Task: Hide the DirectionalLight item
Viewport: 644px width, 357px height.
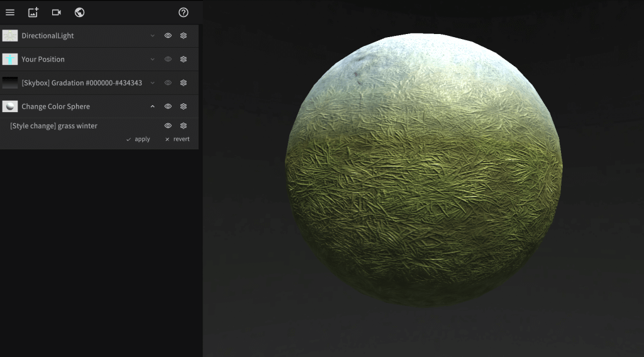Action: tap(168, 36)
